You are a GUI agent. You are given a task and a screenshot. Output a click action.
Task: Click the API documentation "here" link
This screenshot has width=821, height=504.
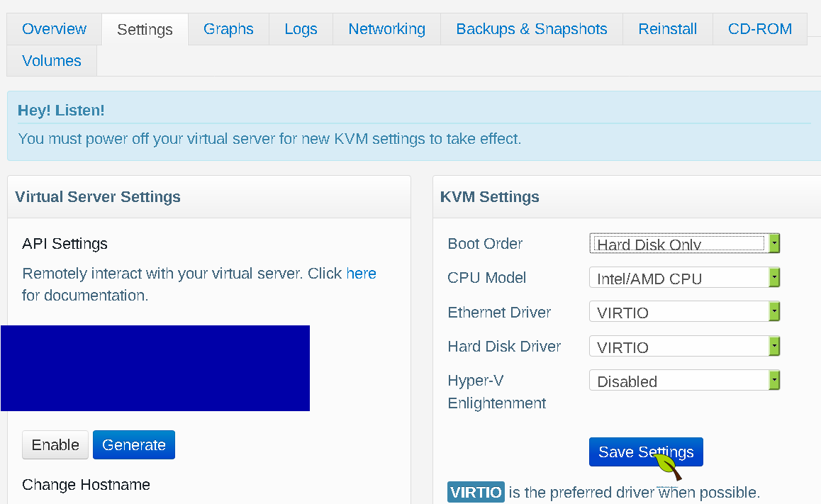point(362,273)
